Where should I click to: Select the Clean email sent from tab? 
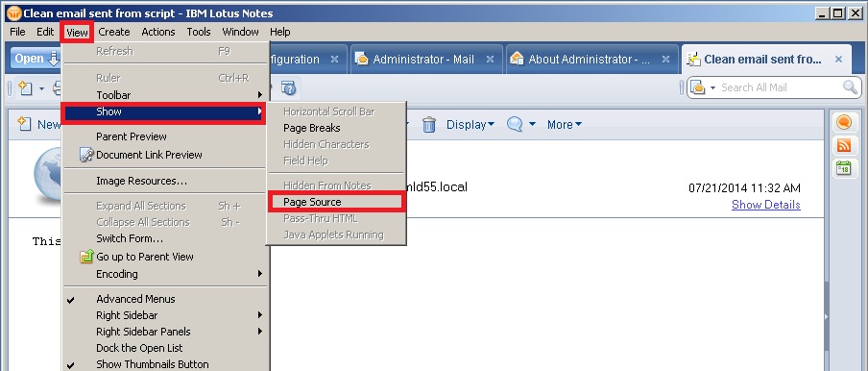[762, 60]
